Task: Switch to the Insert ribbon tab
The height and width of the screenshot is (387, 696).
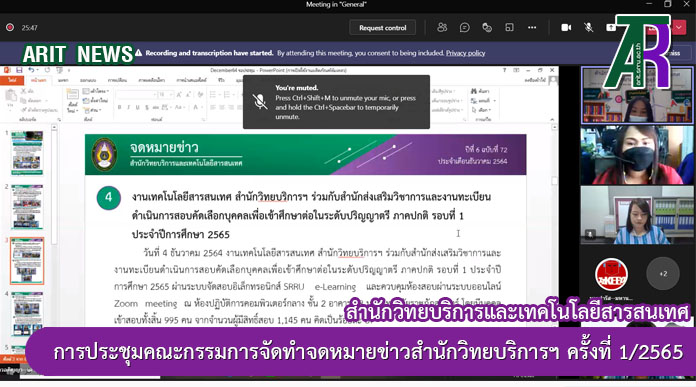Action: (63, 80)
